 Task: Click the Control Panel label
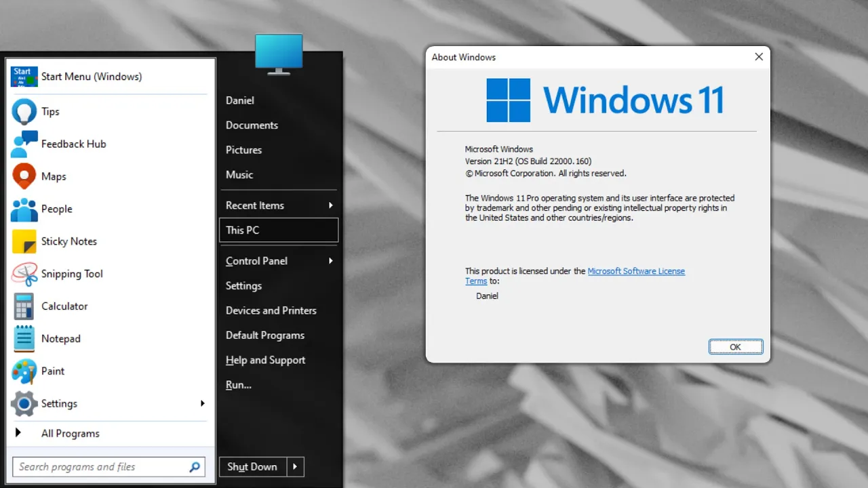[x=256, y=261]
